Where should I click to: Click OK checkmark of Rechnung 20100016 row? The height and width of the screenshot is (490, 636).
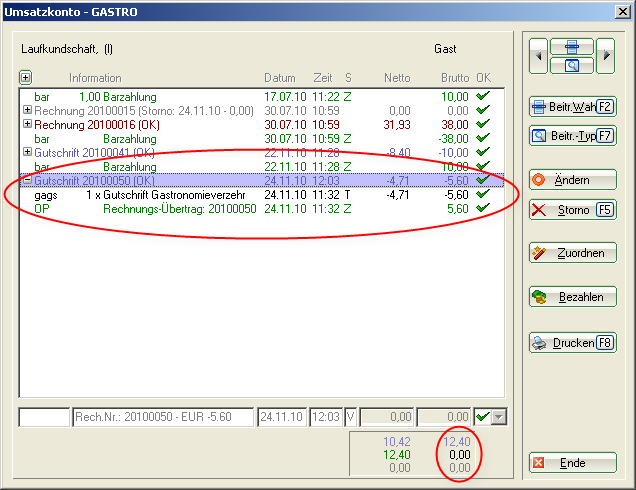[x=483, y=124]
